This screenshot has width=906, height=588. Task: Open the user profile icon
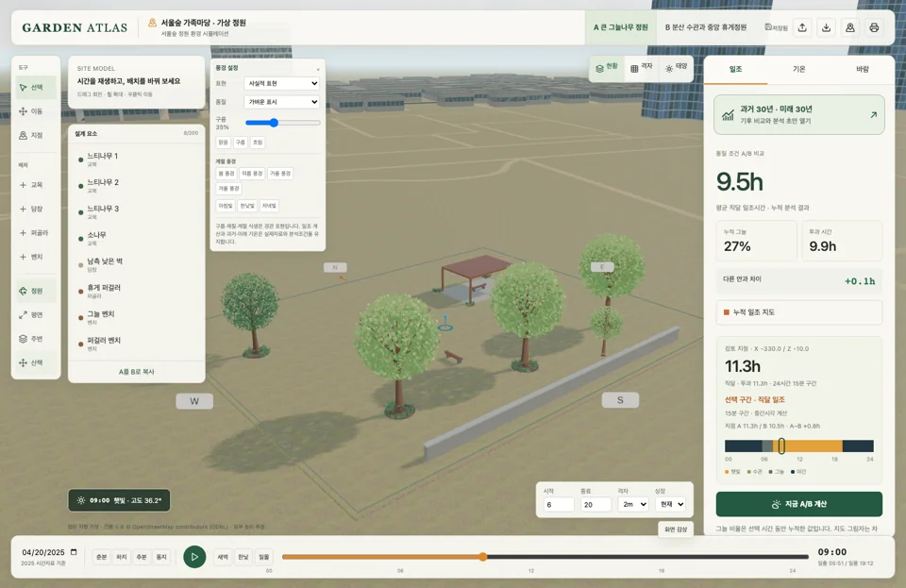click(850, 27)
